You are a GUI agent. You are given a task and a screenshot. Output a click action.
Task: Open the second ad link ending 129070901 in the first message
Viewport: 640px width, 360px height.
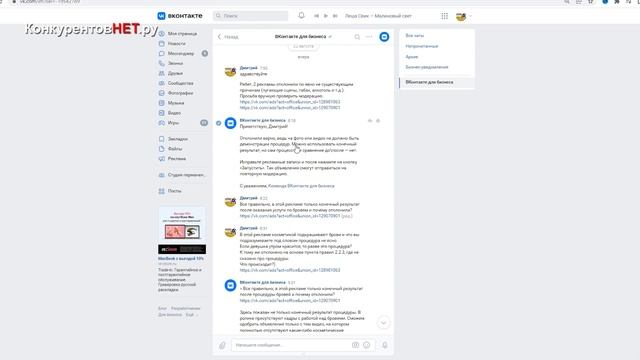pos(290,108)
